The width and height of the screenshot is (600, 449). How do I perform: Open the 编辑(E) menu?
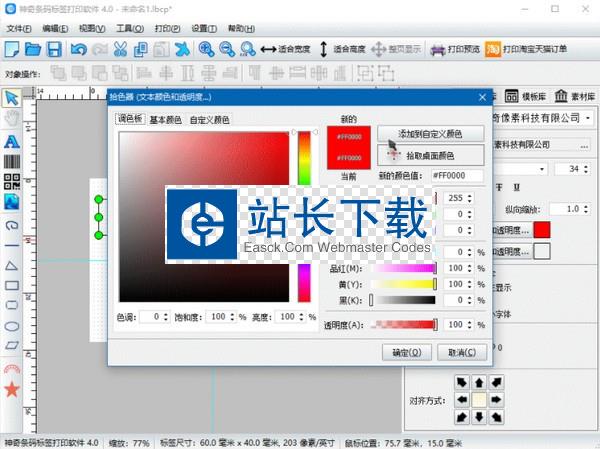[x=55, y=29]
